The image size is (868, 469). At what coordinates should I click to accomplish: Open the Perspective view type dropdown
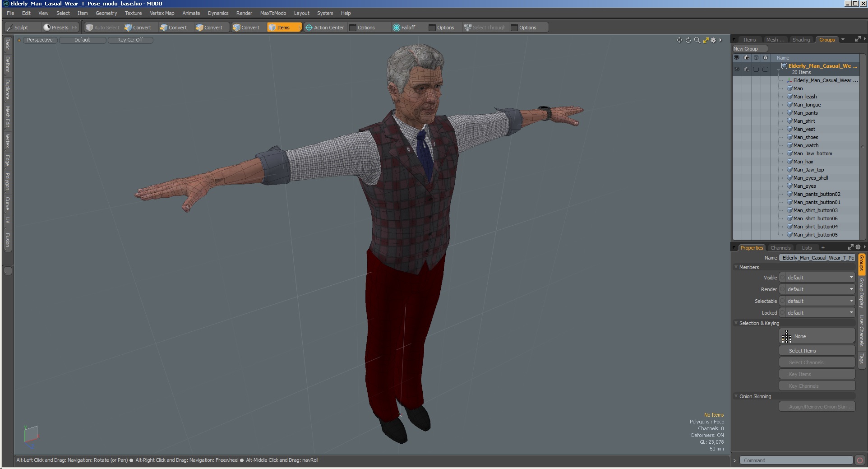pyautogui.click(x=39, y=40)
